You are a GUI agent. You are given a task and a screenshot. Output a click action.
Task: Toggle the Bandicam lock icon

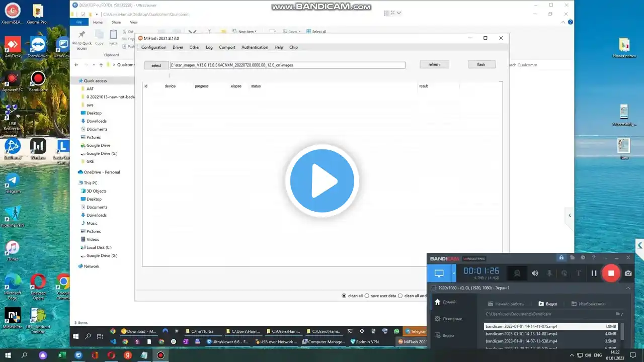click(561, 258)
